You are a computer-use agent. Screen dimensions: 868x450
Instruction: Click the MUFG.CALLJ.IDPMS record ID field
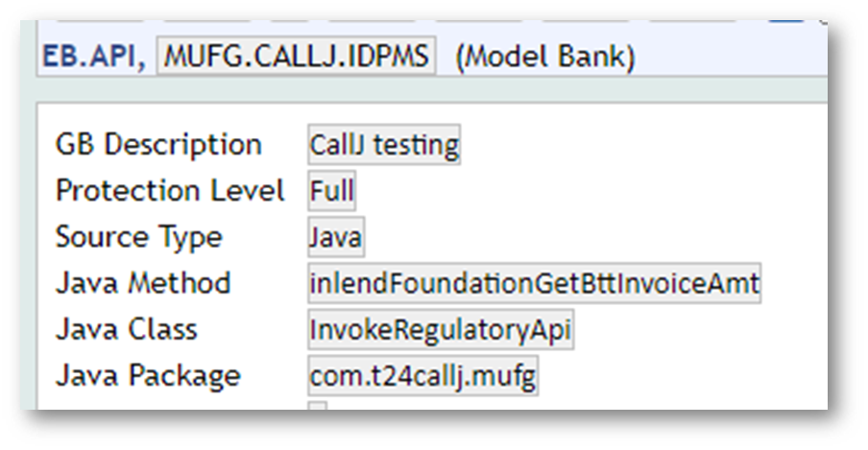coord(295,56)
